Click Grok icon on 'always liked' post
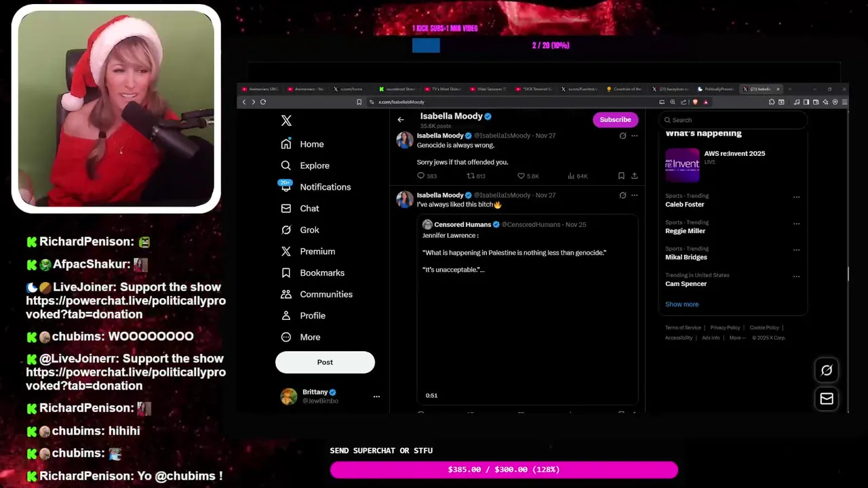This screenshot has height=488, width=868. pyautogui.click(x=623, y=195)
